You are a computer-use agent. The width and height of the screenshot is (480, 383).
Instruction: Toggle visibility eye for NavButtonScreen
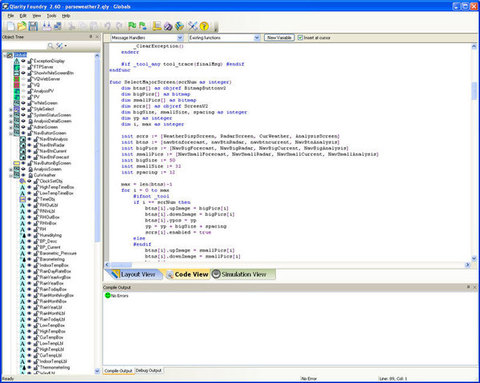(x=23, y=133)
